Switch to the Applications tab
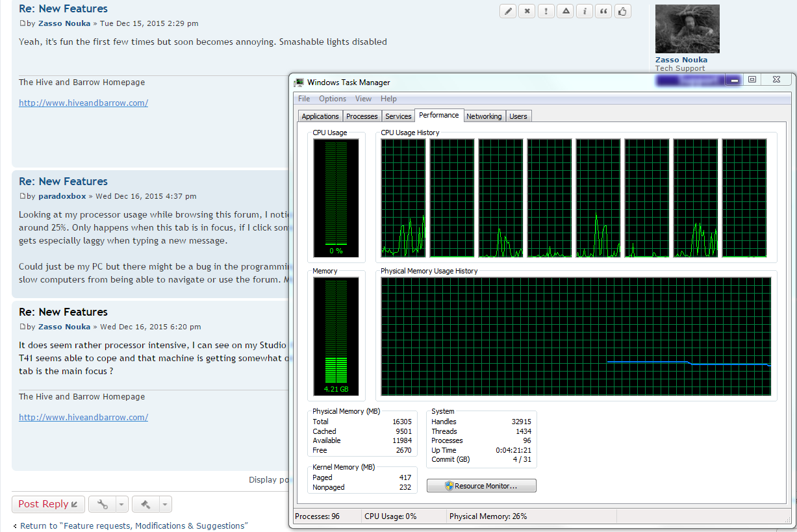The image size is (797, 532). [320, 116]
